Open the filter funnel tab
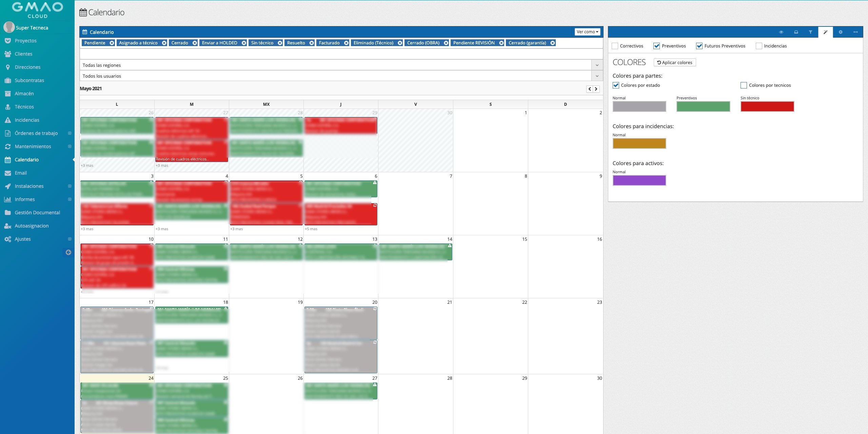The height and width of the screenshot is (434, 868). tap(810, 32)
